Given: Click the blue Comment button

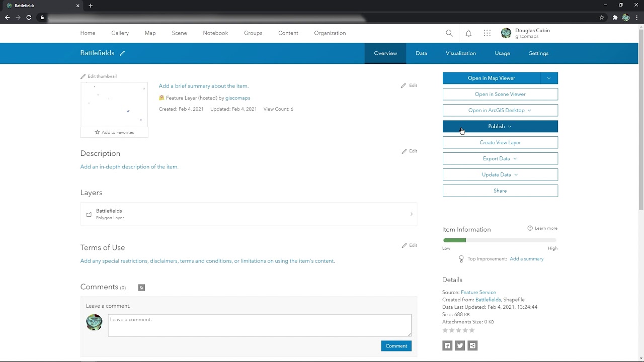Looking at the screenshot, I should (396, 346).
